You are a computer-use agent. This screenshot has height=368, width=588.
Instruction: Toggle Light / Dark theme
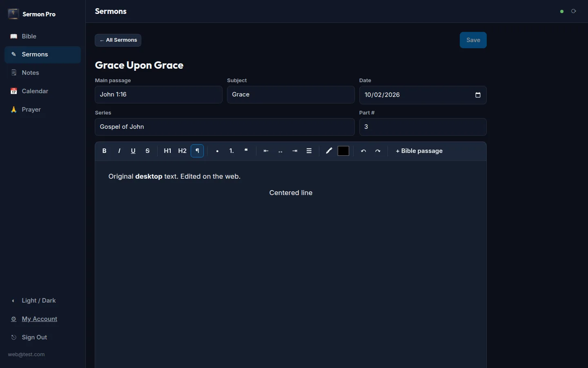tap(42, 301)
